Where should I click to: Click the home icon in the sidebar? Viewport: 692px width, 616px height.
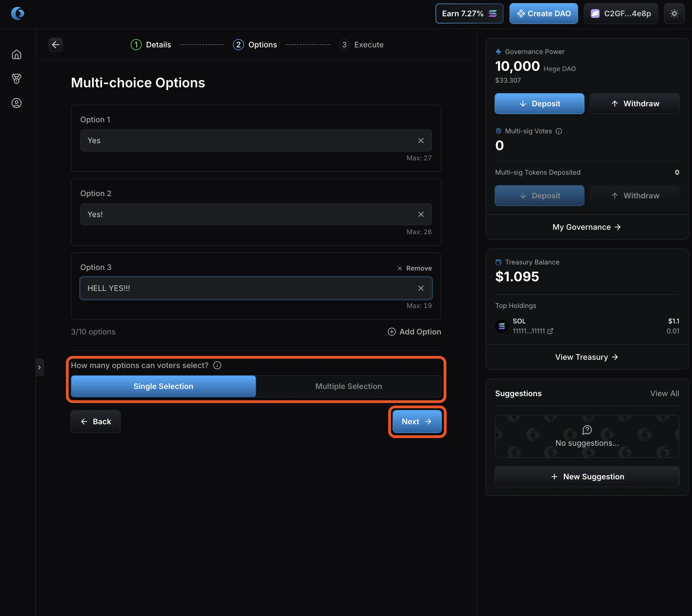pyautogui.click(x=16, y=55)
